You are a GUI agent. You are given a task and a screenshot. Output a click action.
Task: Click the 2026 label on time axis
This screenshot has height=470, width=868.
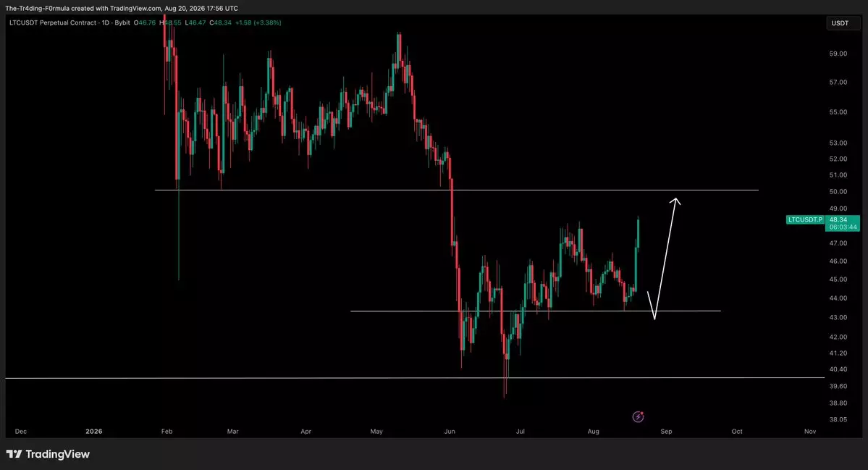94,431
